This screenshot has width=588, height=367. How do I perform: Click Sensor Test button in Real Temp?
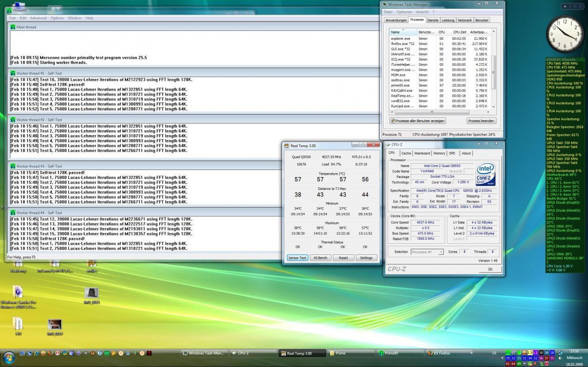point(297,258)
